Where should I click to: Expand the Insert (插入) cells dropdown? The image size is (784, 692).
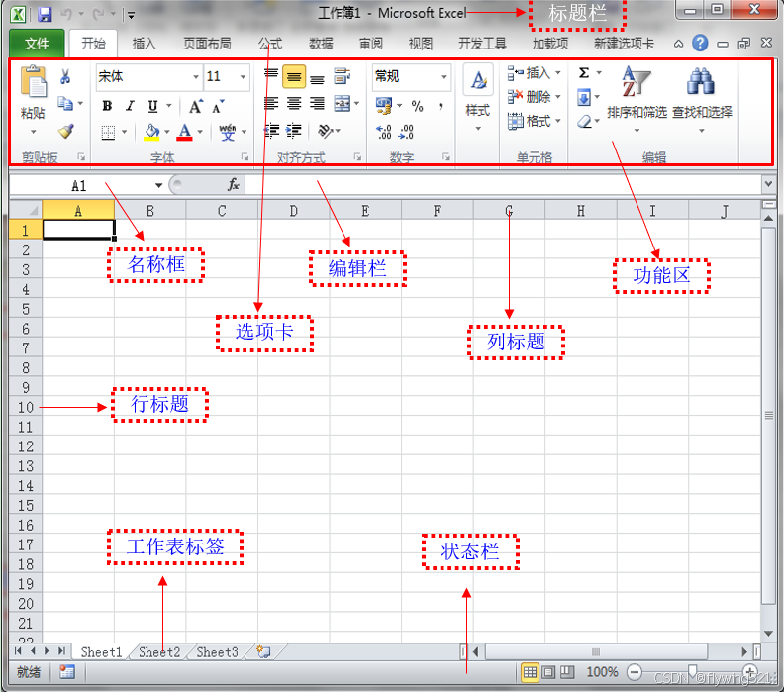(x=558, y=73)
